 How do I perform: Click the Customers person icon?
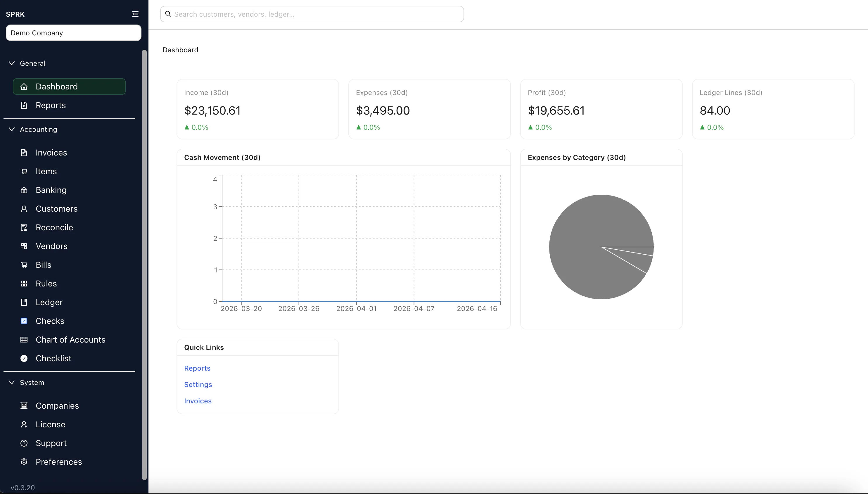pos(24,209)
